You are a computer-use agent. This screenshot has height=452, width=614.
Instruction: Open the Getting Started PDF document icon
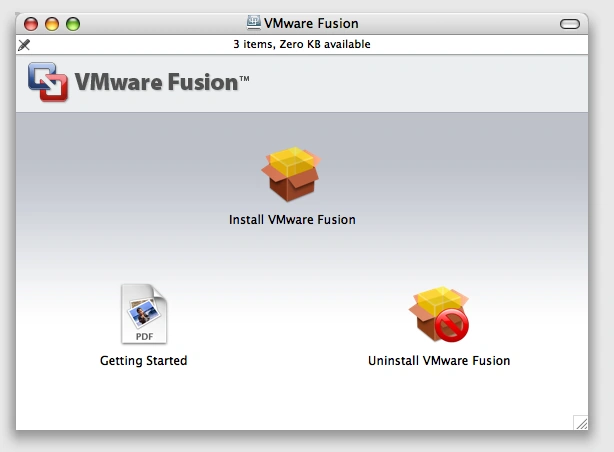coord(143,313)
